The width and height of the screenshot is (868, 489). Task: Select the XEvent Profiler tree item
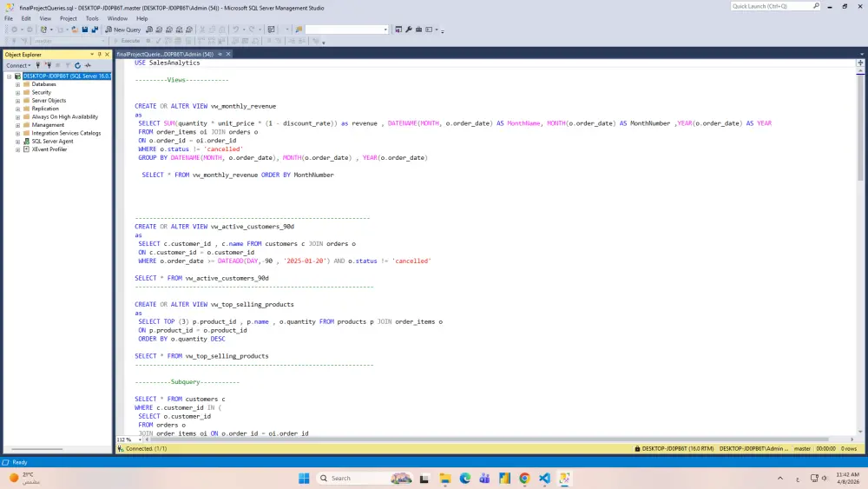49,149
